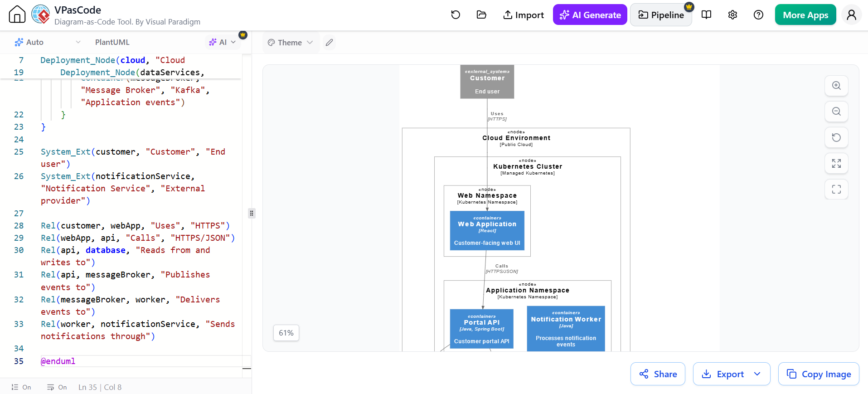Click the fullscreen corners icon
This screenshot has height=394, width=868.
(x=836, y=189)
